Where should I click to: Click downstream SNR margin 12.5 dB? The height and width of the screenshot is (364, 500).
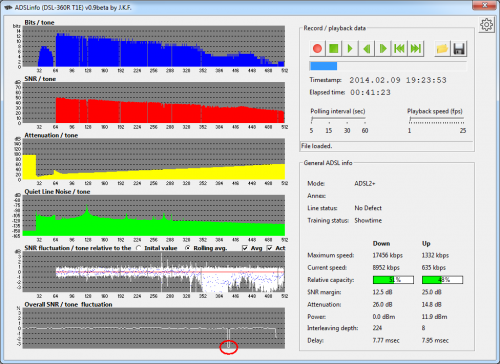382,292
